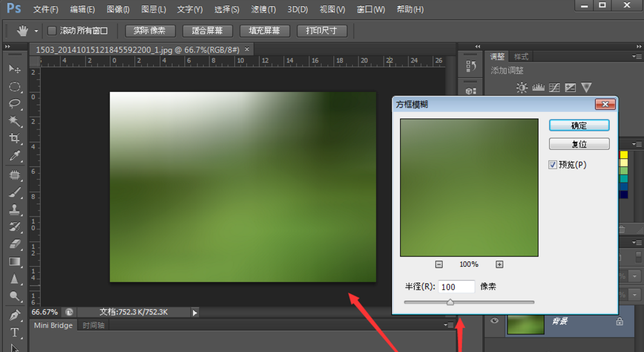Image resolution: width=644 pixels, height=352 pixels.
Task: Toggle the 预览(P) checkbox
Action: (x=553, y=165)
